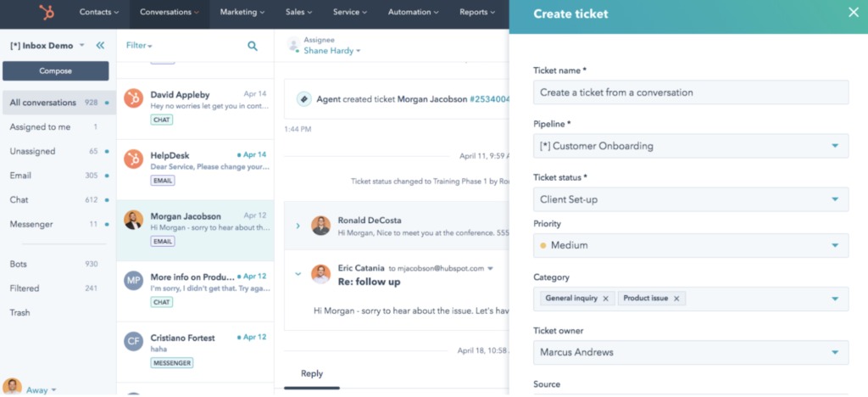868x397 pixels.
Task: Open the Pipeline dropdown
Action: click(690, 146)
